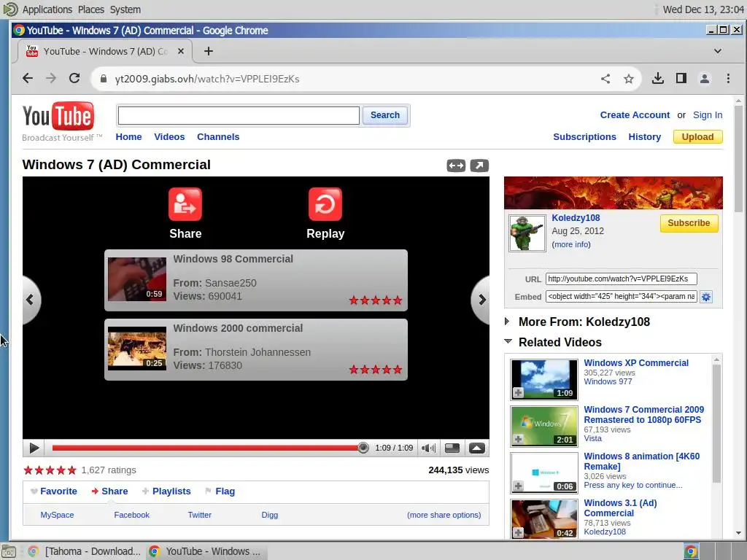
Task: Click the Koledzy108 channel avatar
Action: [527, 233]
